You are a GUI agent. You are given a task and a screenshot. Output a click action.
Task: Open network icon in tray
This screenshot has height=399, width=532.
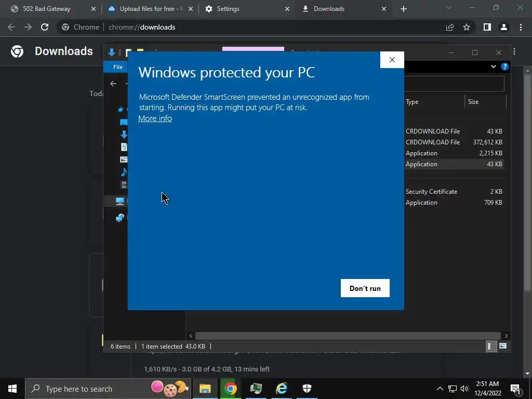coord(453,389)
